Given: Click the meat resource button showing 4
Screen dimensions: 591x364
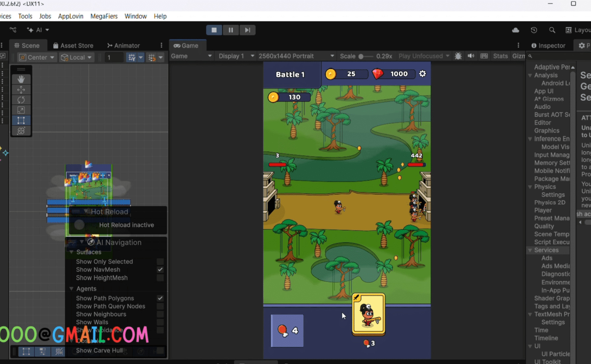Looking at the screenshot, I should (x=287, y=330).
